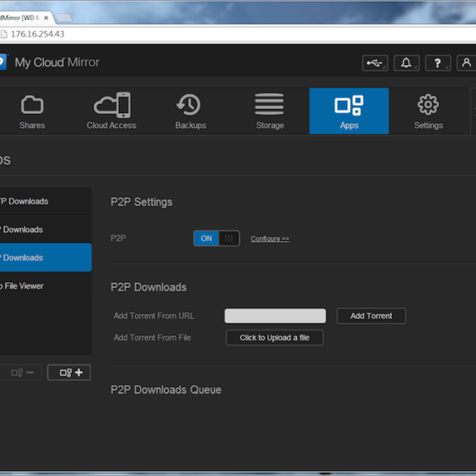Go to the Settings section
Image resolution: width=476 pixels, height=476 pixels.
428,111
